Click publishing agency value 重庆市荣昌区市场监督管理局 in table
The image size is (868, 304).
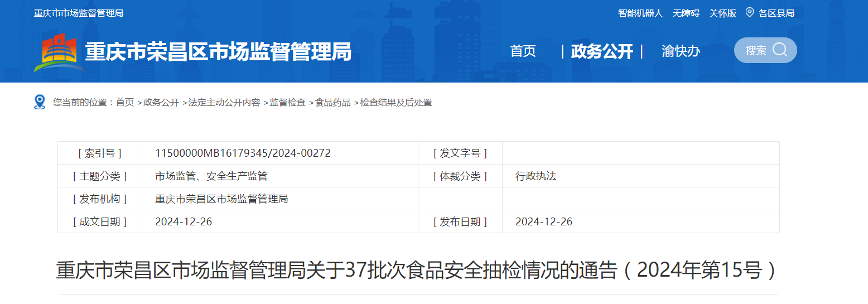click(221, 199)
